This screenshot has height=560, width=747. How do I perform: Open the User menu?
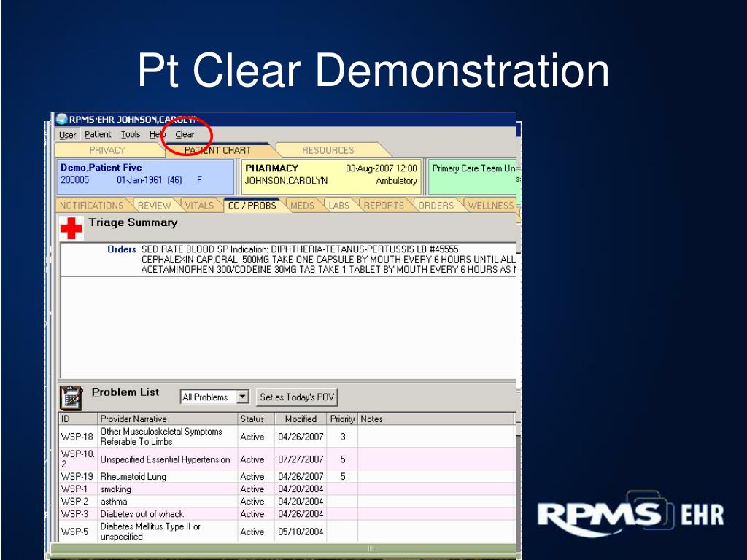[x=67, y=135]
